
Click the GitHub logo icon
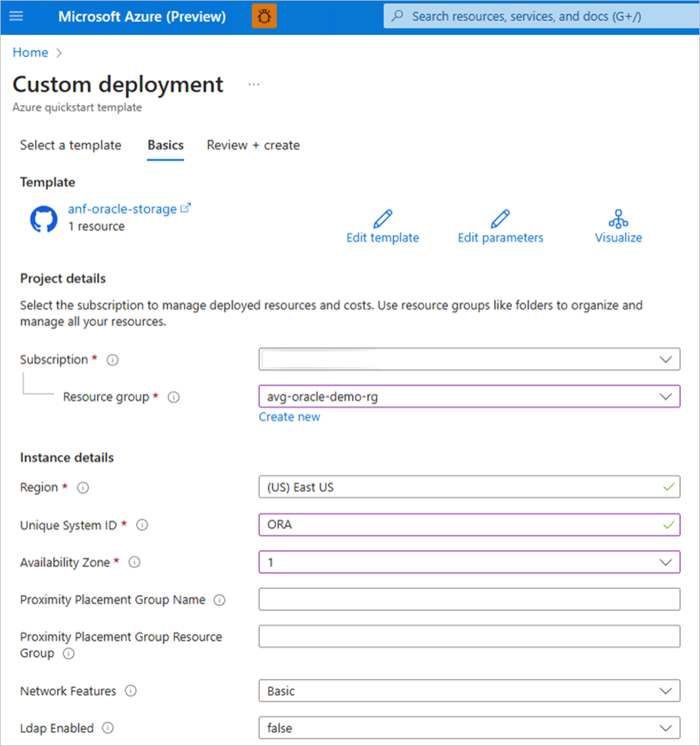pos(44,219)
